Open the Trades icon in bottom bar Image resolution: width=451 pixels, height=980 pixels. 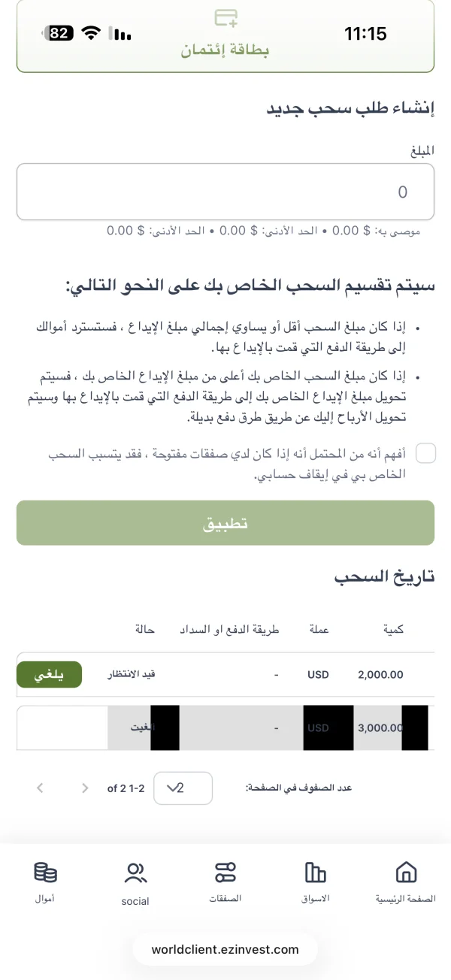coord(225,872)
